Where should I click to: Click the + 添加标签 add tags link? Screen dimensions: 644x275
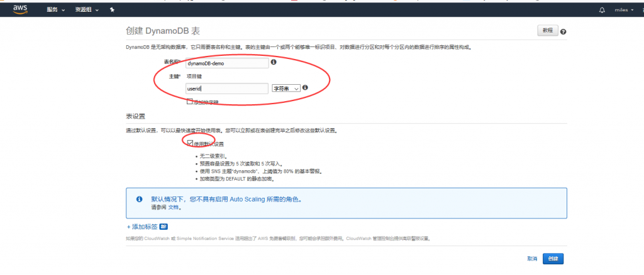coord(142,227)
